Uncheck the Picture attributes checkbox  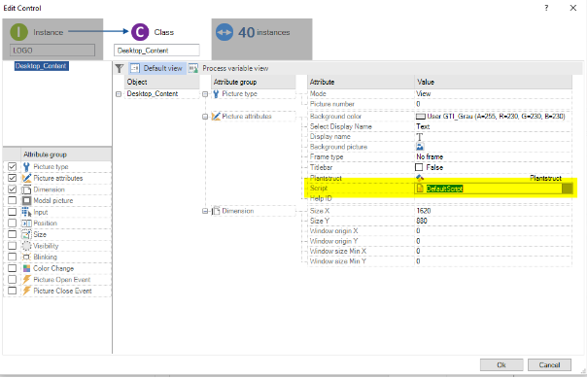(12, 178)
